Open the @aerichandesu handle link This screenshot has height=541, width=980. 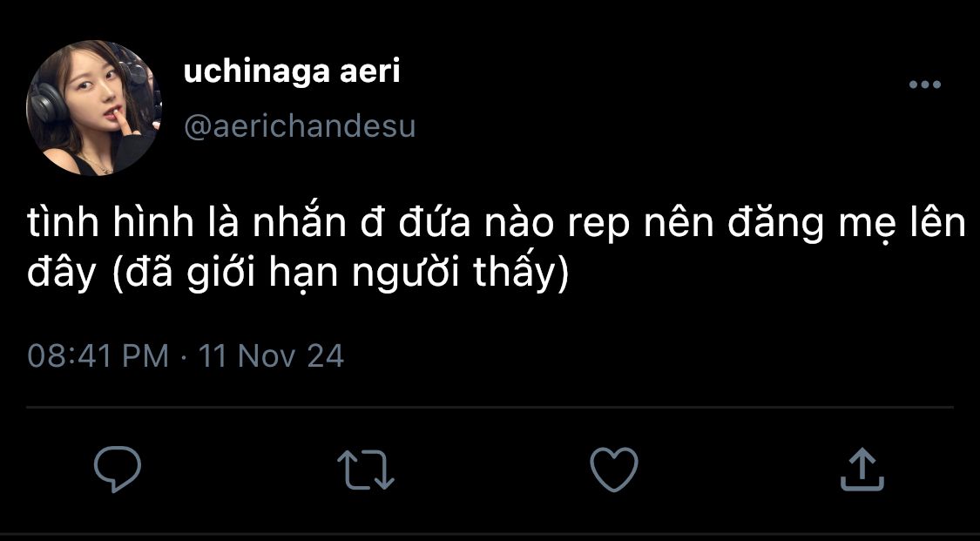300,127
